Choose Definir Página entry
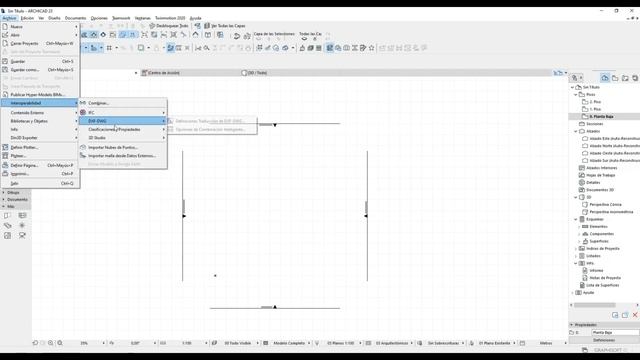 [40, 165]
